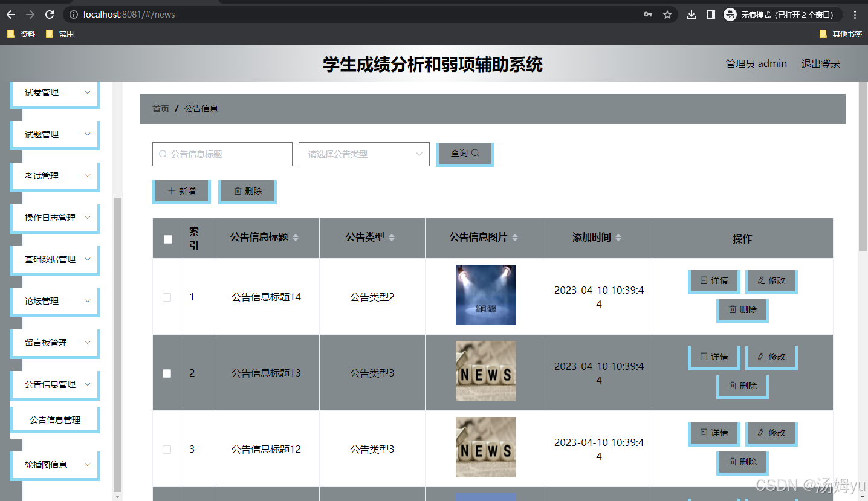Sort by 添加时间 column arrows
This screenshot has width=868, height=501.
(618, 238)
